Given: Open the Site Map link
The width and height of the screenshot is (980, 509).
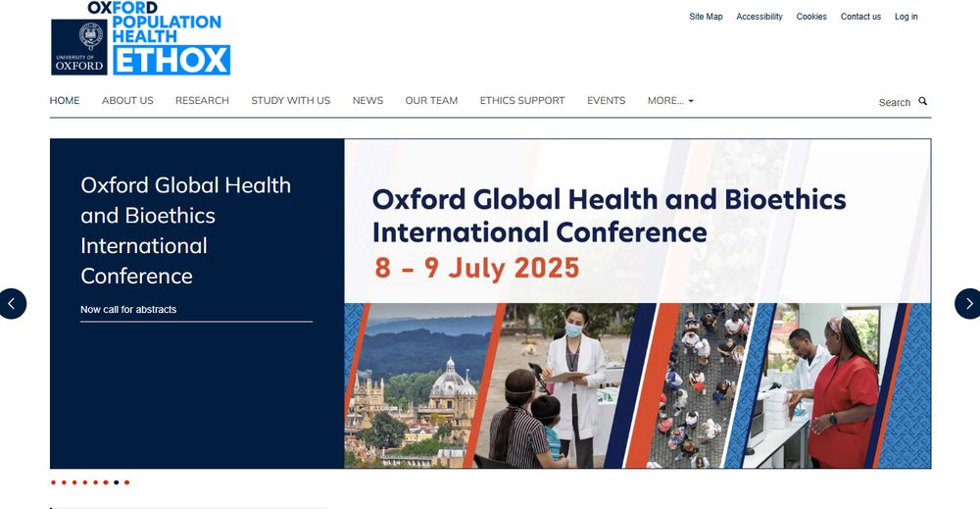Looking at the screenshot, I should 706,17.
